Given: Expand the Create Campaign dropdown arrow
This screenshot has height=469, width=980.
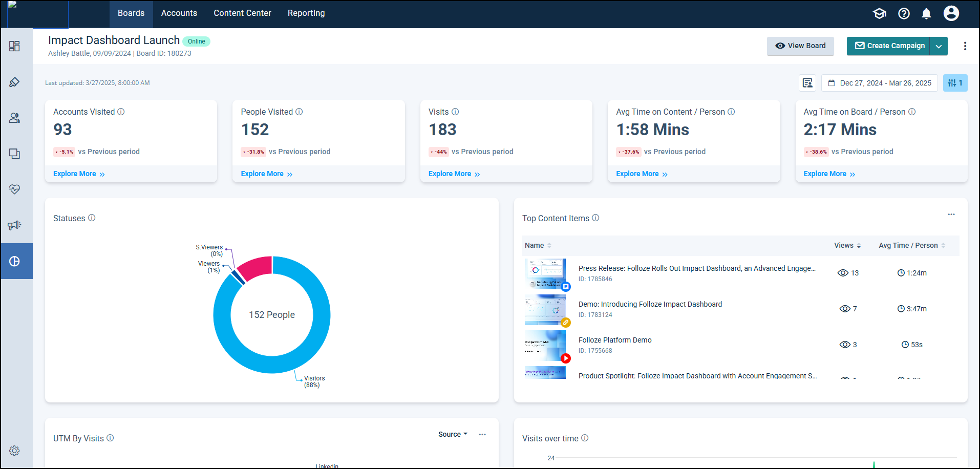Looking at the screenshot, I should tap(939, 46).
